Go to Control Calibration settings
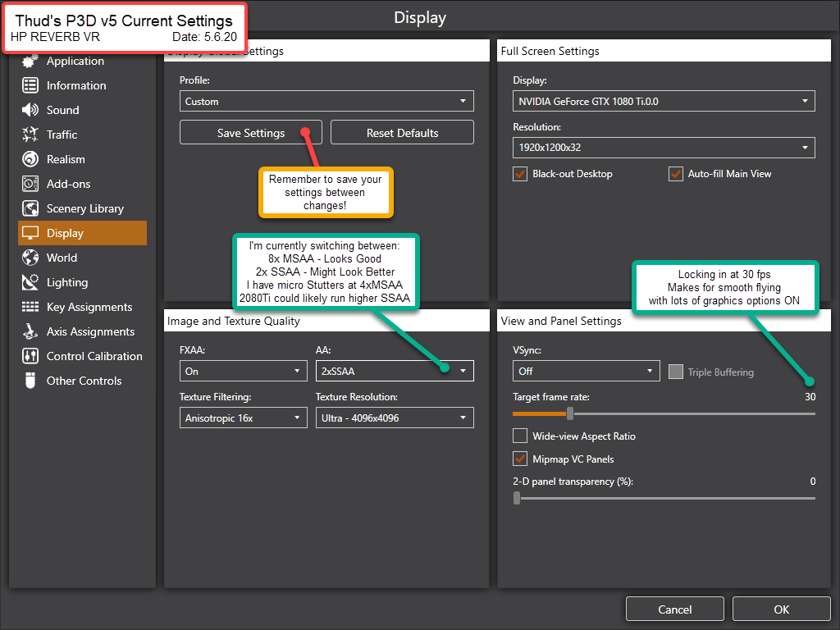Viewport: 840px width, 630px height. pos(94,356)
